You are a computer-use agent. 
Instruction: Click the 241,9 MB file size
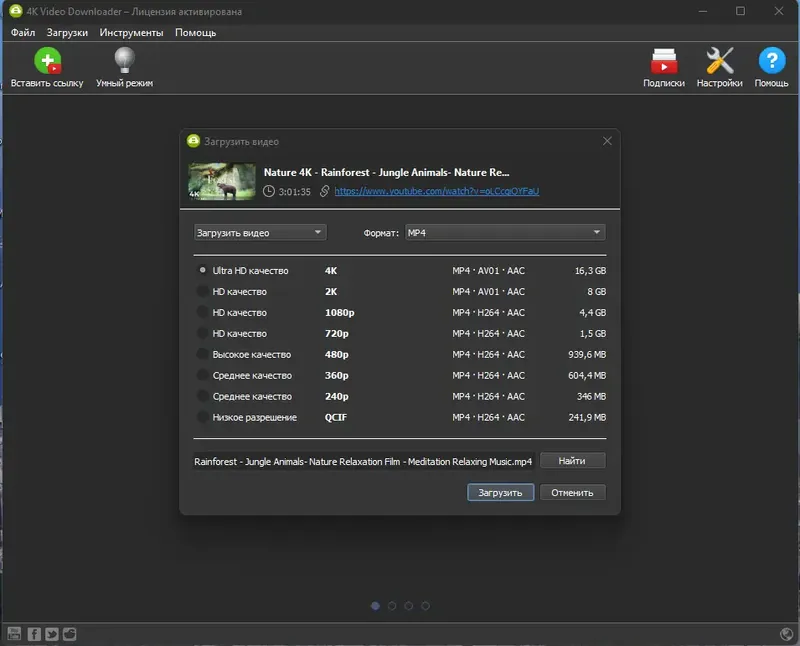point(587,417)
